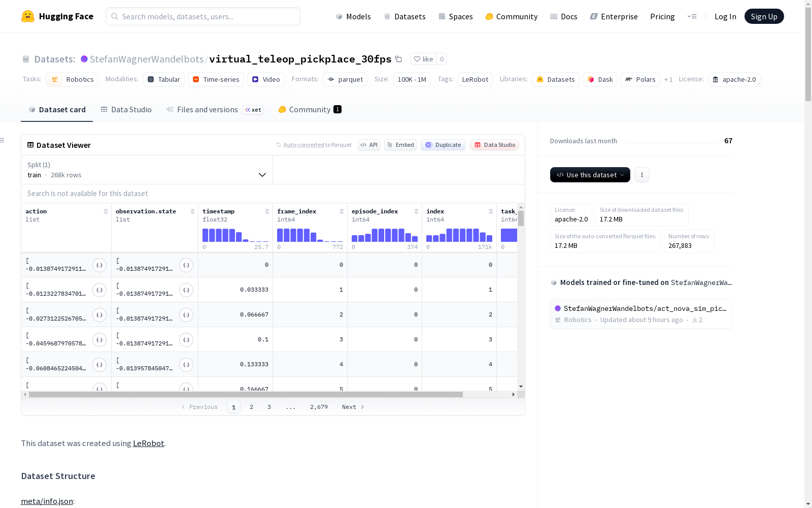This screenshot has width=812, height=508.
Task: Click the table vertical scrollbar thumb
Action: [521, 218]
